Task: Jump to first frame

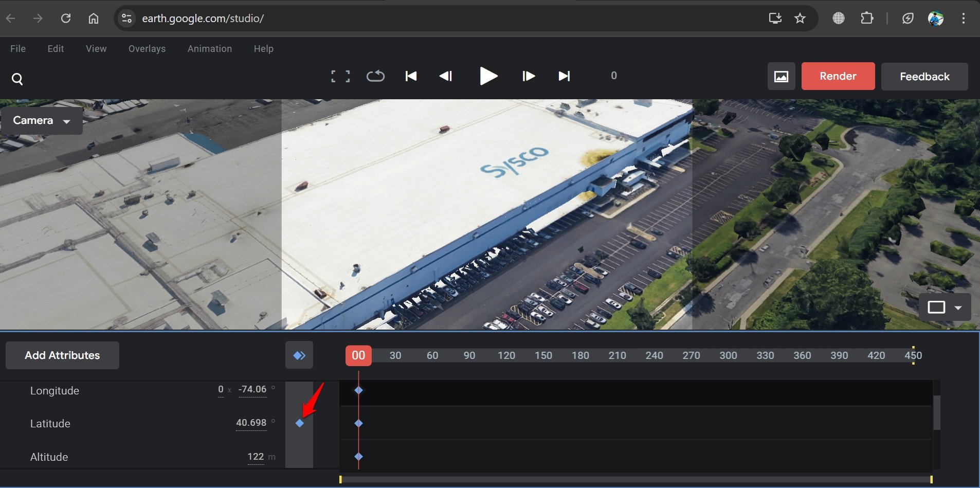Action: (x=411, y=76)
